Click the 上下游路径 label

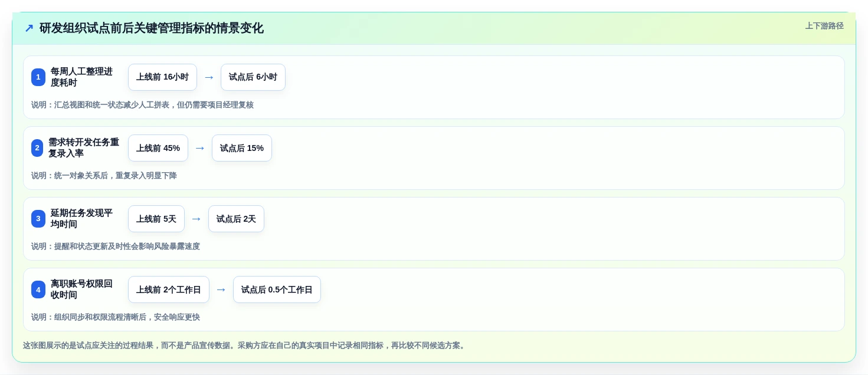824,26
